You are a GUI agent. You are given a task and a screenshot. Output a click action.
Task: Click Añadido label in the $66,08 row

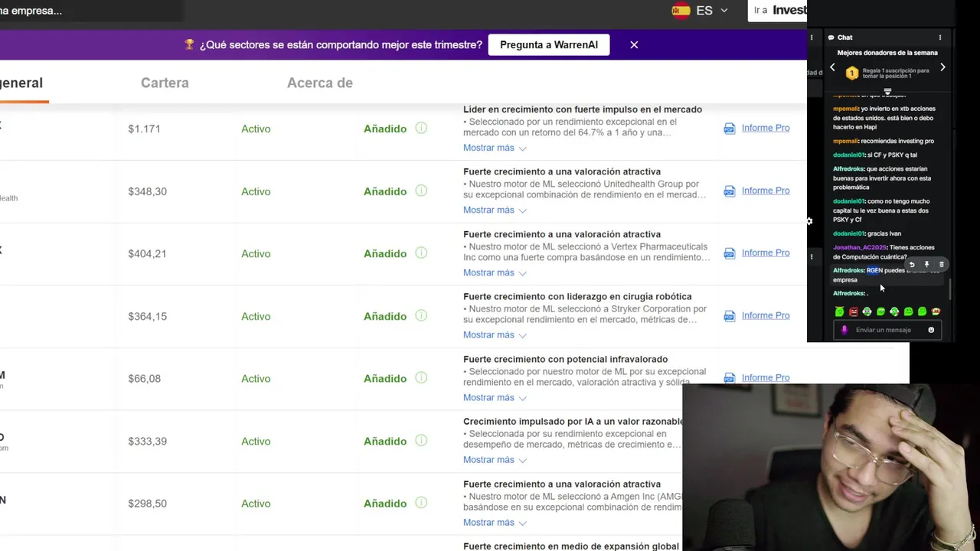(x=385, y=379)
